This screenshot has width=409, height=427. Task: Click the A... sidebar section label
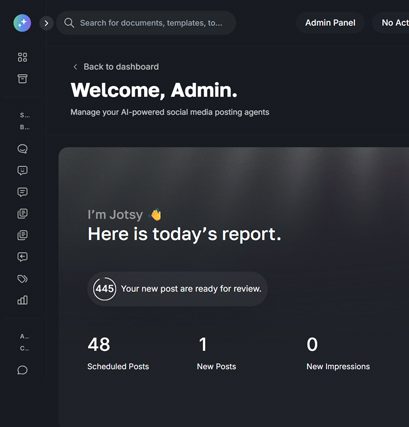[x=24, y=337]
